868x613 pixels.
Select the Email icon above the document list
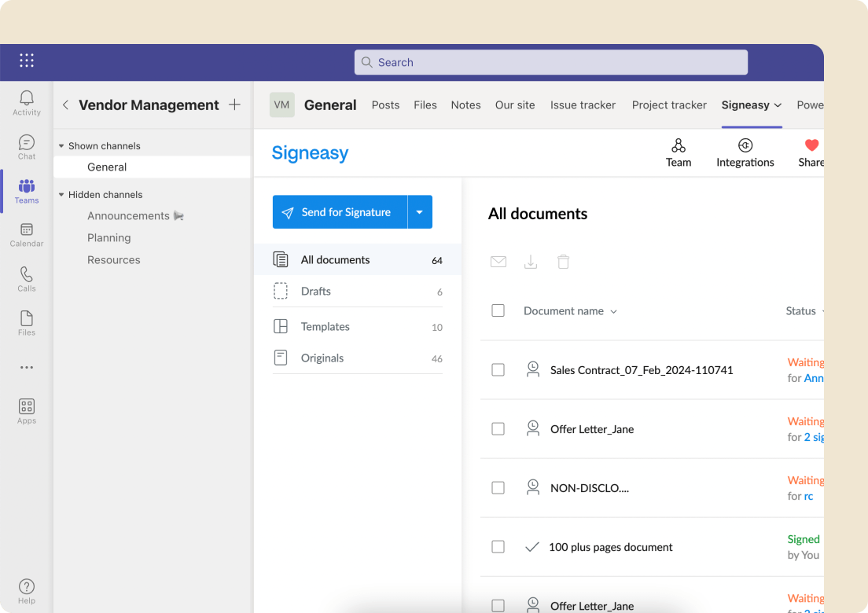coord(498,261)
